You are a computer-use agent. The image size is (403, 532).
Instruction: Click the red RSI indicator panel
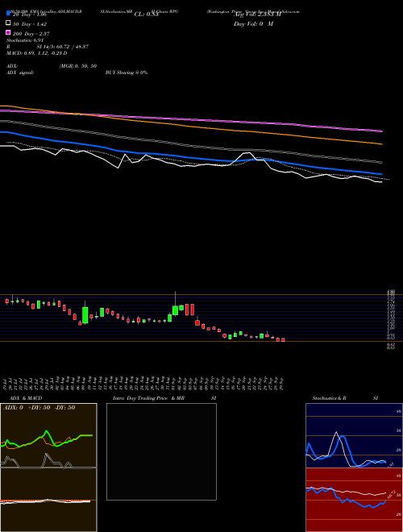pyautogui.click(x=354, y=500)
